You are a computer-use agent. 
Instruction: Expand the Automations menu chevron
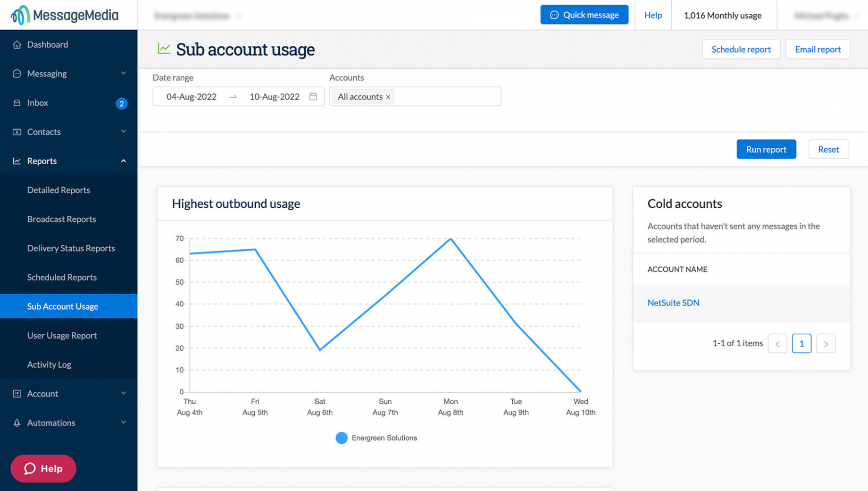(x=124, y=423)
